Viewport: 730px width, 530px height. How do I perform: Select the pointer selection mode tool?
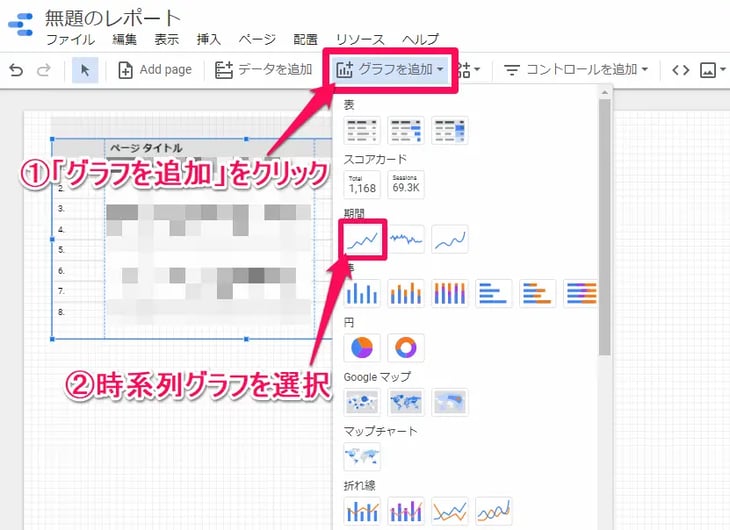tap(85, 70)
